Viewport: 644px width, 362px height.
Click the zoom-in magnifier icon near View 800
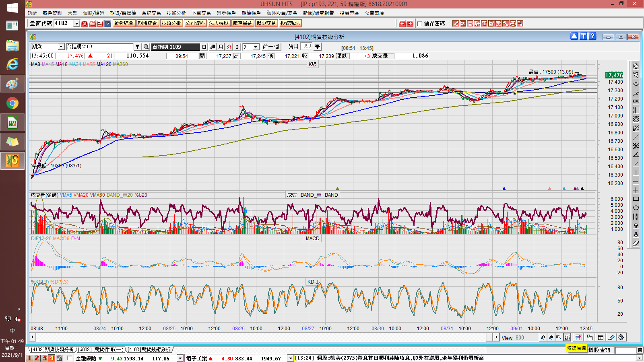click(543, 337)
